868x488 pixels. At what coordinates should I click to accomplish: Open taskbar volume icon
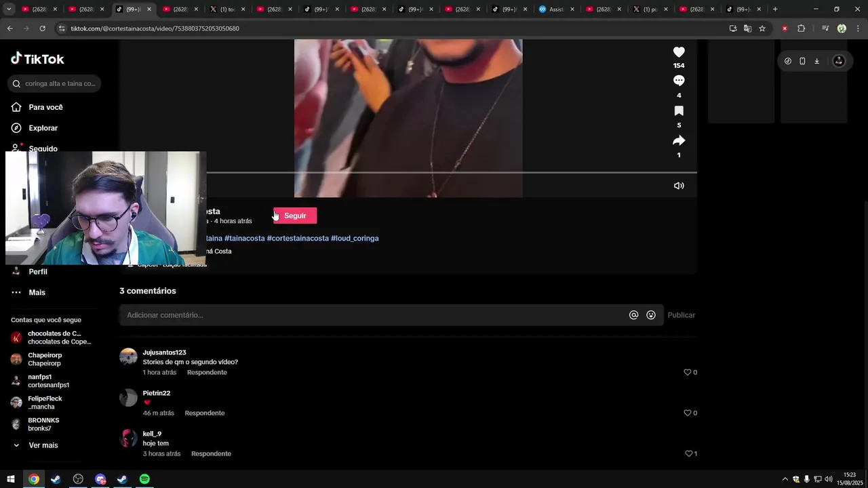pyautogui.click(x=829, y=479)
